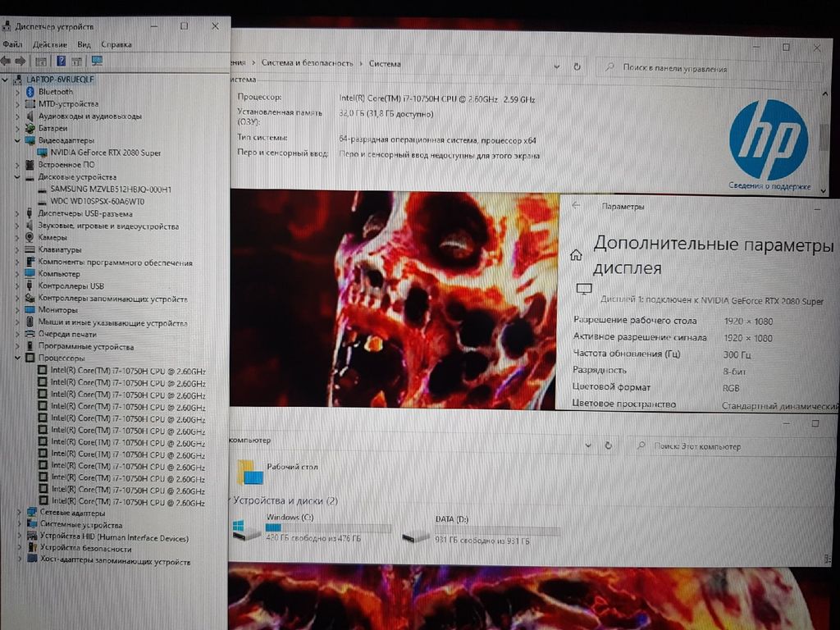Open the Вид menu

[84, 44]
